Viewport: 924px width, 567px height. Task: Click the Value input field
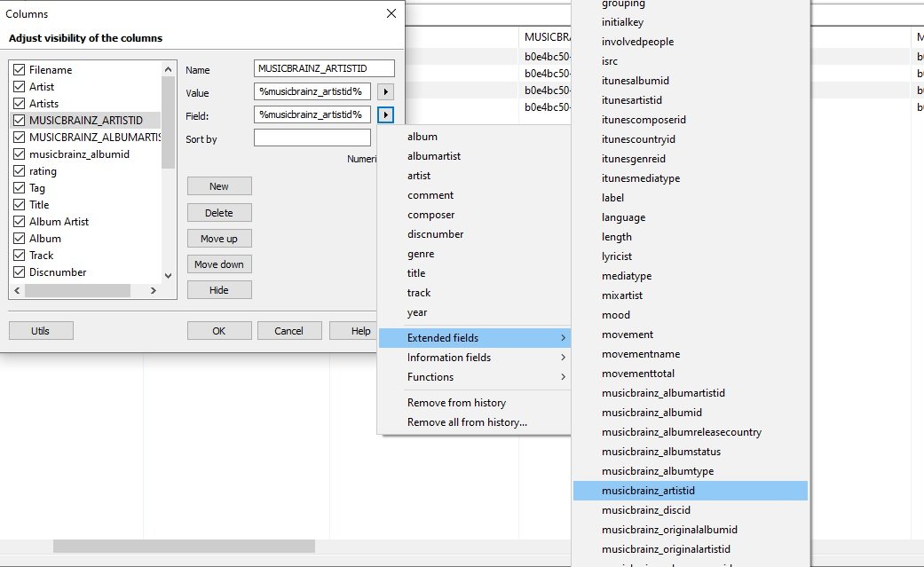[312, 92]
